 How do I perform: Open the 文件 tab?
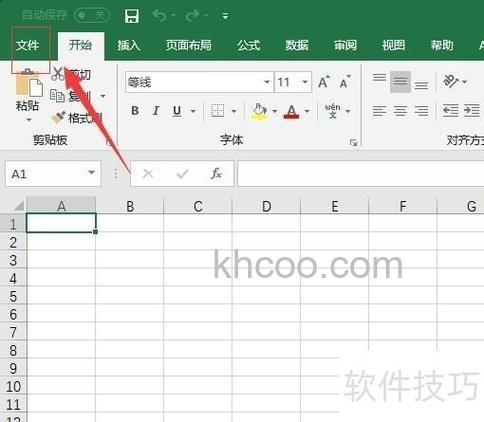[x=27, y=45]
